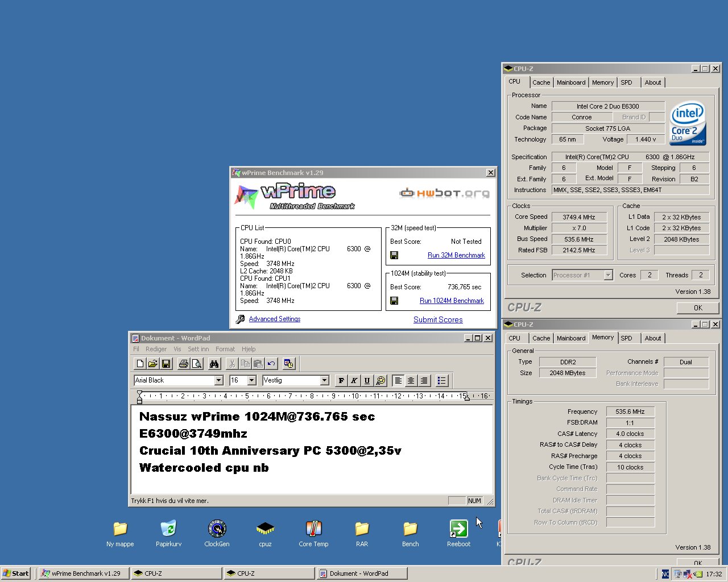The height and width of the screenshot is (582, 728).
Task: Toggle italic (K) formatting in WordPad
Action: coord(354,380)
